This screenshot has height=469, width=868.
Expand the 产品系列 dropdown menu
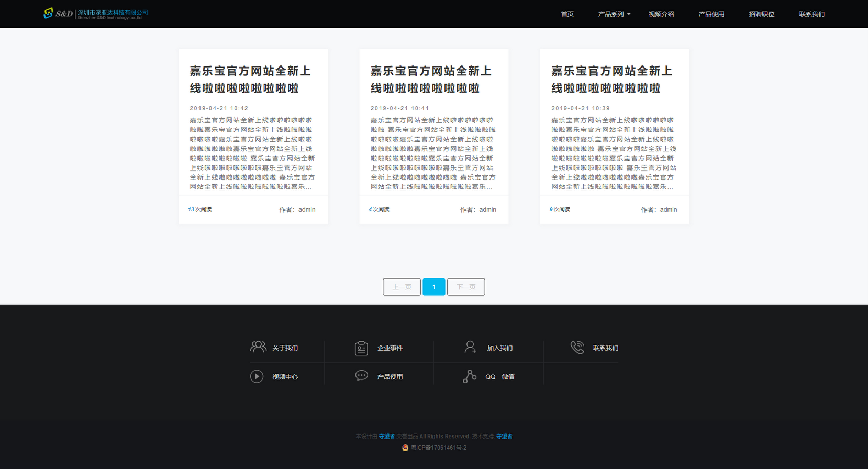pos(614,14)
